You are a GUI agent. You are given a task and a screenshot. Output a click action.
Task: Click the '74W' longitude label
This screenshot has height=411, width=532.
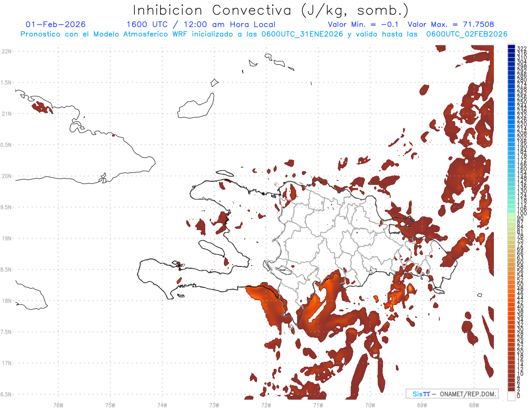162,405
